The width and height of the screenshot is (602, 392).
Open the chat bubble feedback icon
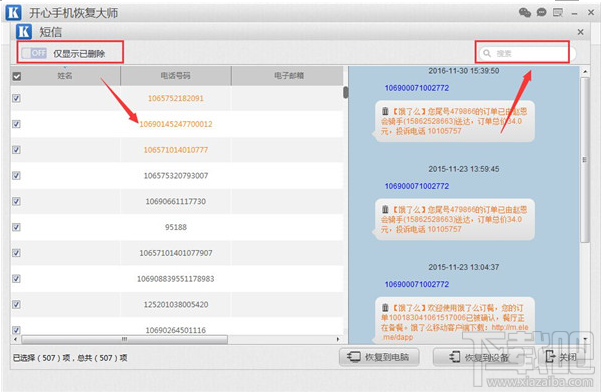[541, 13]
